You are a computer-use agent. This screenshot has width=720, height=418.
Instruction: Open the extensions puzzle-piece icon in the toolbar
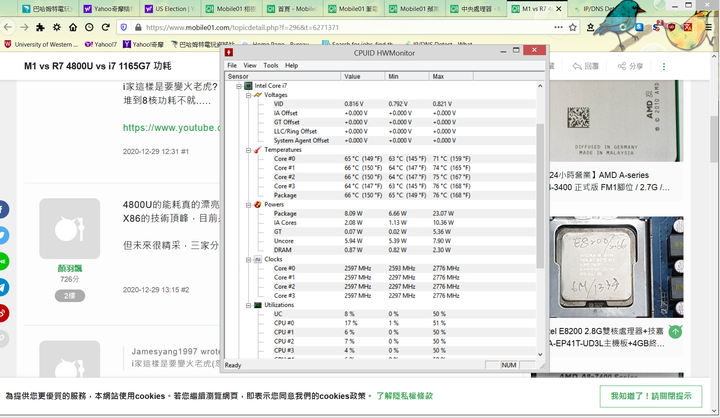[40, 28]
